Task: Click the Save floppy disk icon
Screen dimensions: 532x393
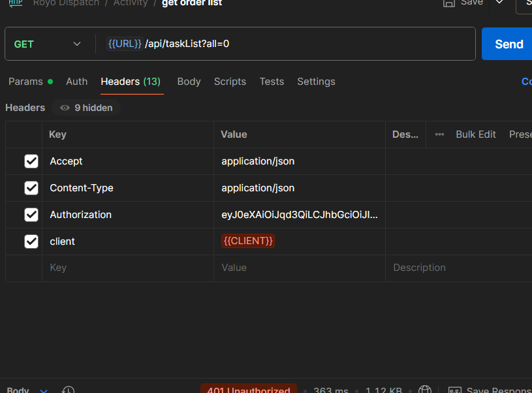Action: click(449, 3)
